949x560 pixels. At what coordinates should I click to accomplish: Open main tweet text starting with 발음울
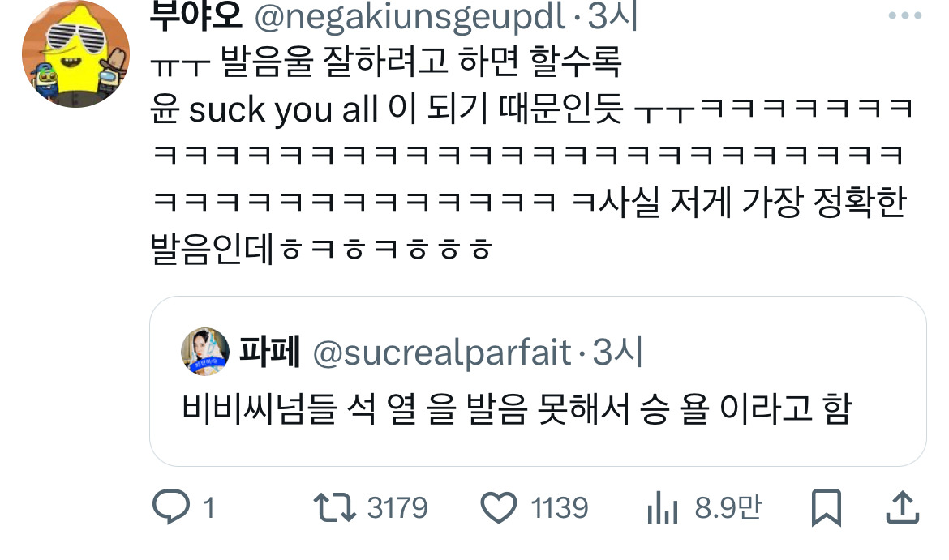pyautogui.click(x=531, y=154)
